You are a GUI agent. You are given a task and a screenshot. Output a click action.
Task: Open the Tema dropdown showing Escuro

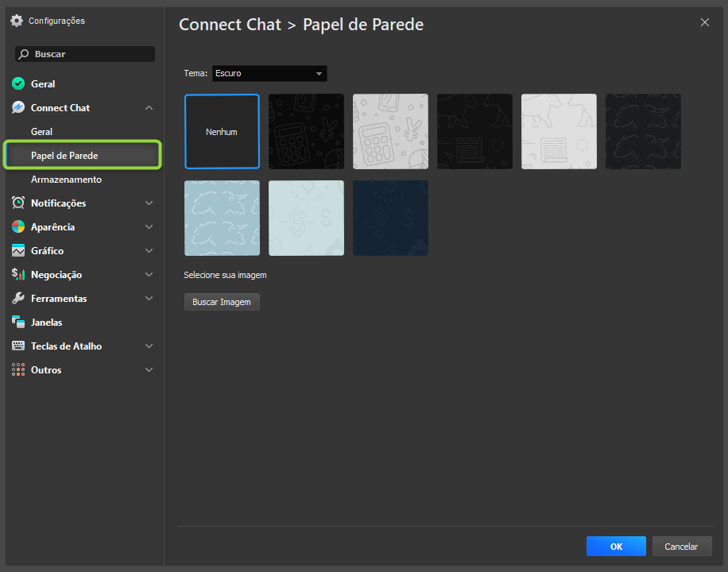coord(269,73)
